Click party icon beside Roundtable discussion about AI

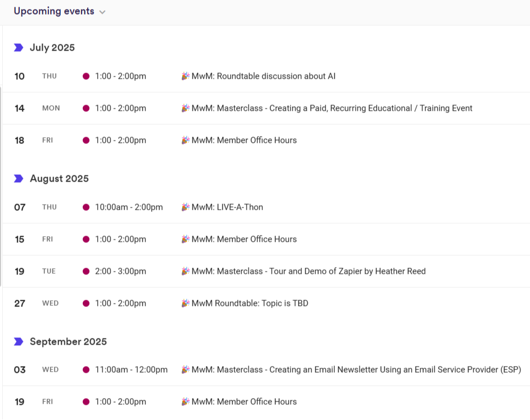(x=185, y=76)
